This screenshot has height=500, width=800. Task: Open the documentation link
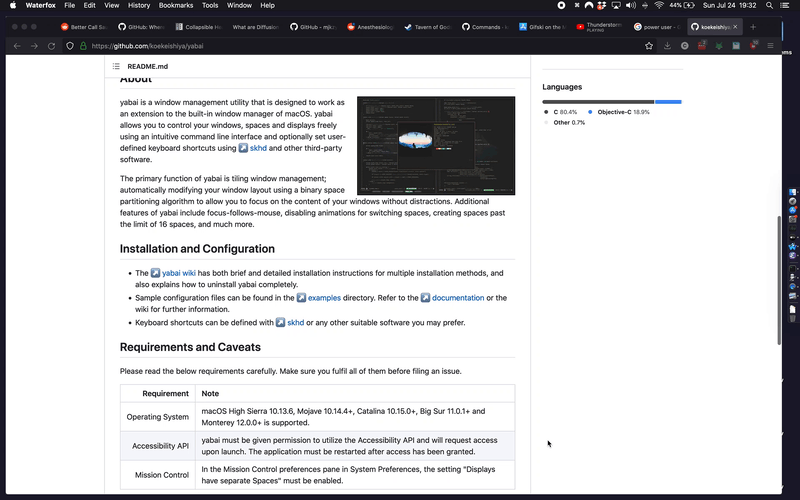[x=458, y=298]
